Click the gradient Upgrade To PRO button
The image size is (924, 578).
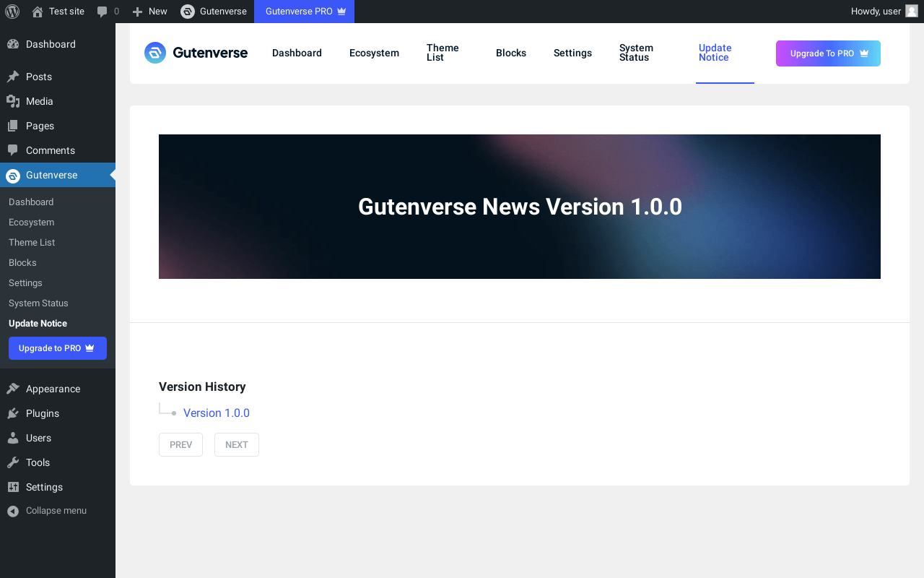tap(828, 53)
